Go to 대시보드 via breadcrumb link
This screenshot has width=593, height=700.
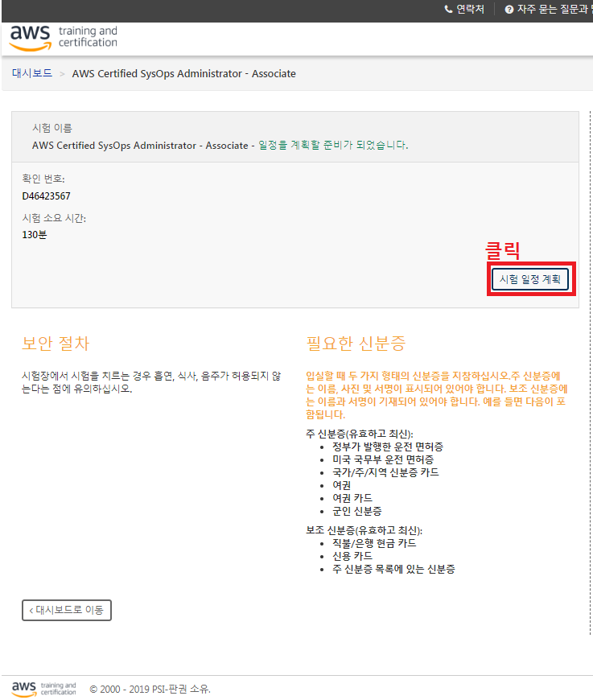coord(32,73)
